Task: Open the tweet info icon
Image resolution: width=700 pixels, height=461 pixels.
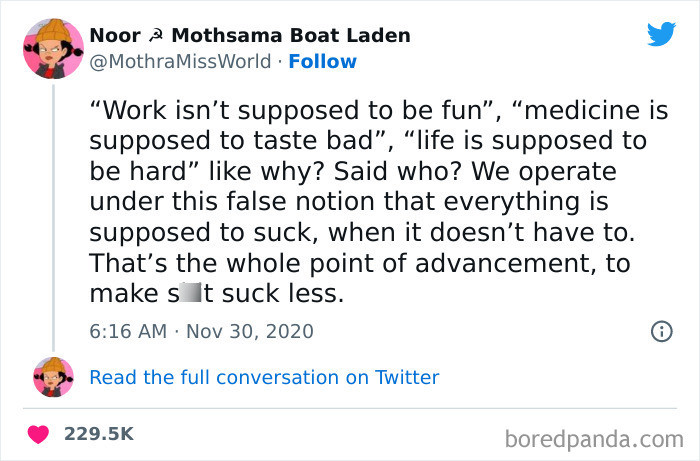Action: pyautogui.click(x=661, y=331)
